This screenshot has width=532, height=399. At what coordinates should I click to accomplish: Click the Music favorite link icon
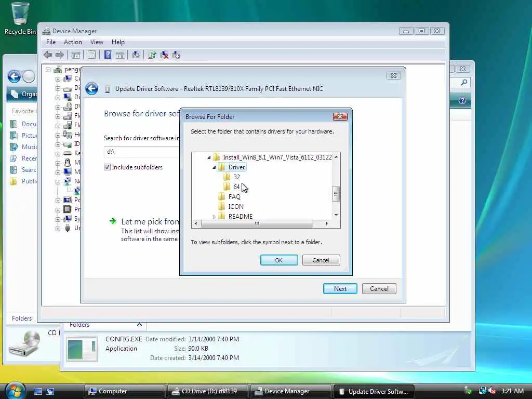click(14, 147)
